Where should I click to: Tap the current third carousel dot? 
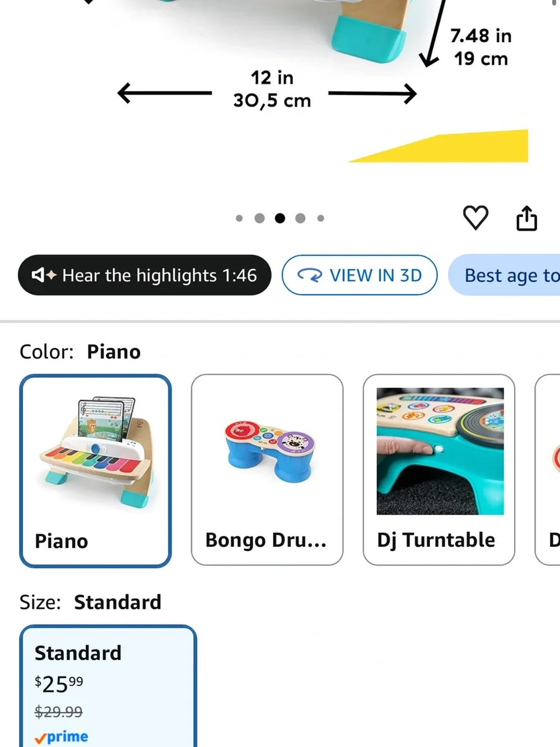280,218
